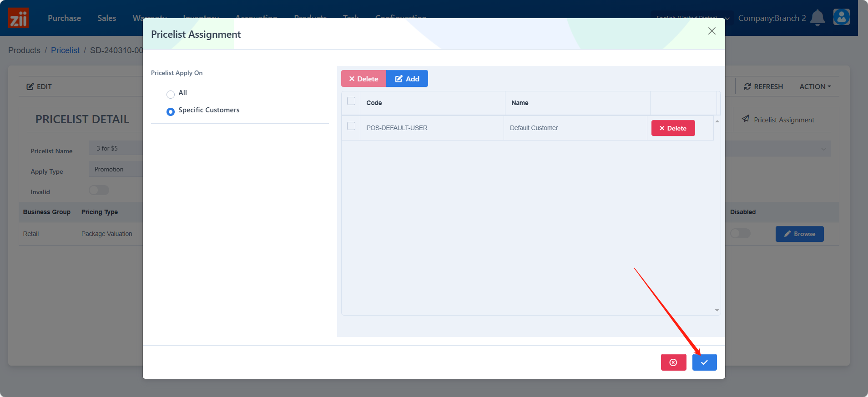The width and height of the screenshot is (868, 397).
Task: Click the Default Customer name cell
Action: (575, 128)
